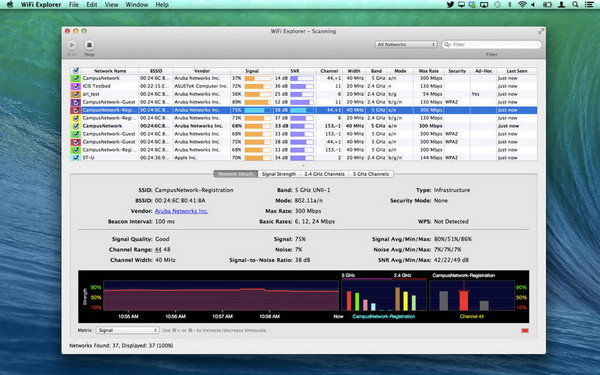This screenshot has width=600, height=375.
Task: Uncheck the ICIS Testbed network checkbox
Action: click(x=75, y=86)
